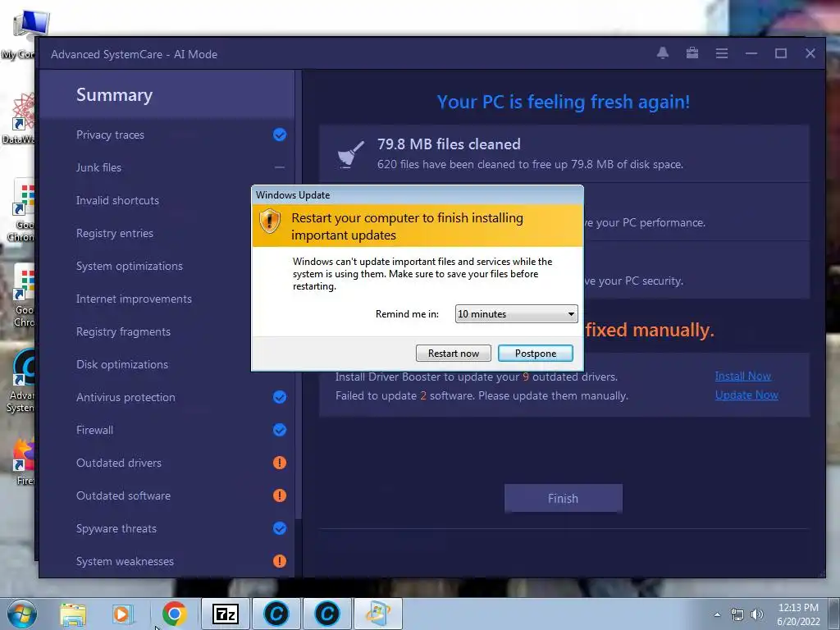Click the System weaknesses orange warning icon
840x630 pixels.
coord(280,561)
